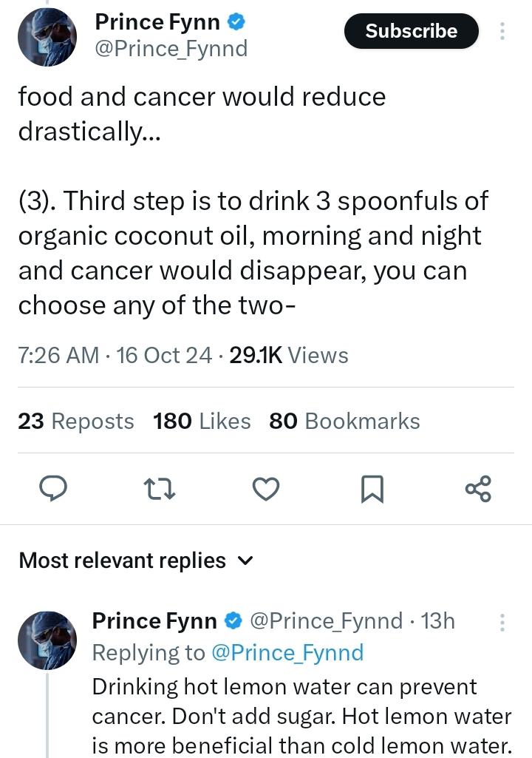Open the three-dot menu on the reply
The image size is (532, 758).
point(502,622)
